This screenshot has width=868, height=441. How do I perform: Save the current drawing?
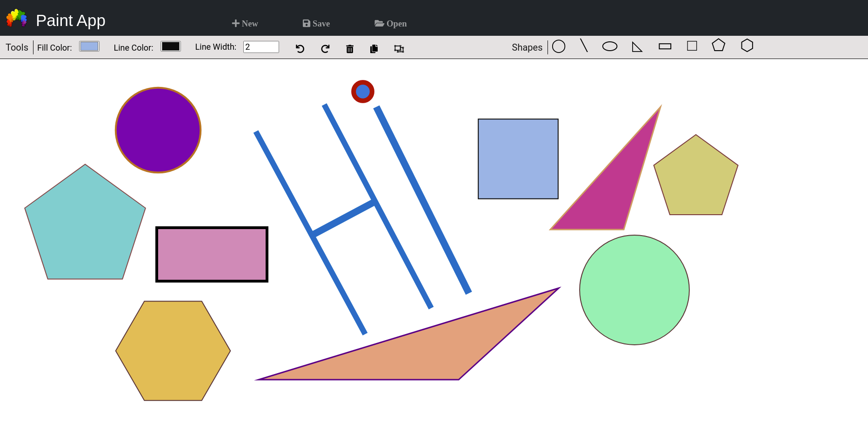point(316,23)
